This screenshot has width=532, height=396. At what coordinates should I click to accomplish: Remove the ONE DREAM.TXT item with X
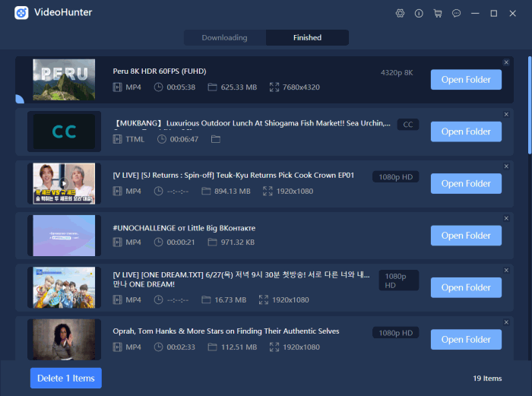(x=506, y=270)
